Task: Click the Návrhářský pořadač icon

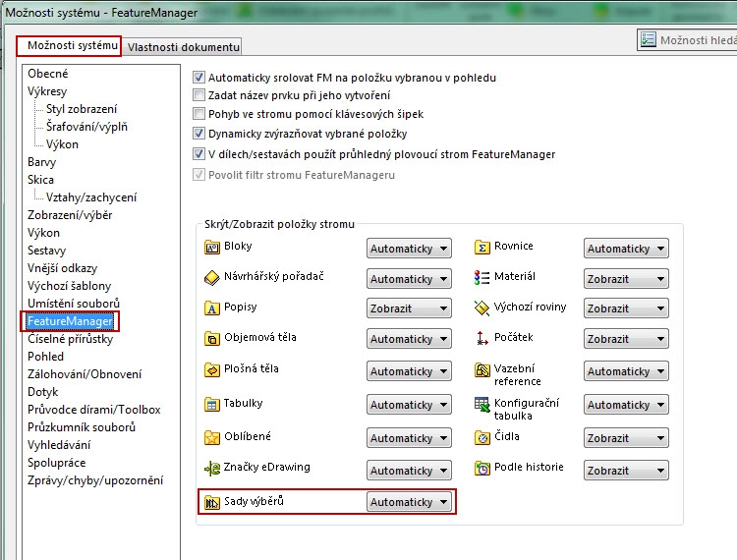Action: tap(211, 278)
